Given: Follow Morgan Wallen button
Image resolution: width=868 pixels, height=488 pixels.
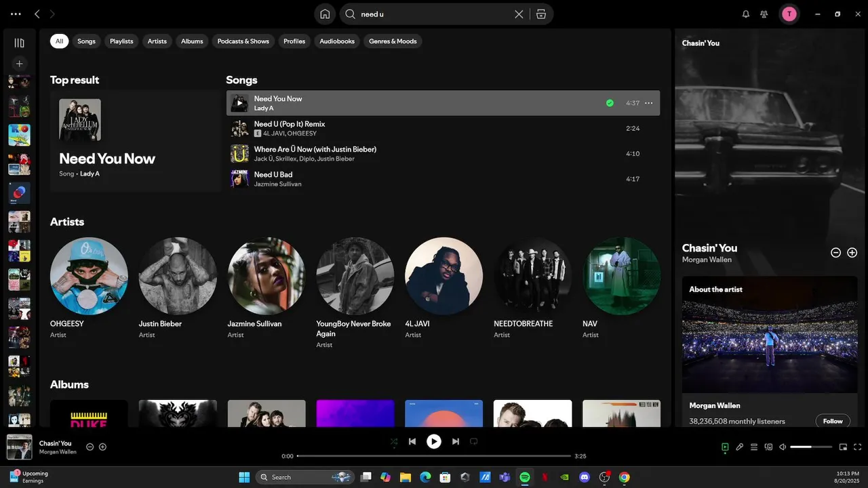Looking at the screenshot, I should coord(833,421).
